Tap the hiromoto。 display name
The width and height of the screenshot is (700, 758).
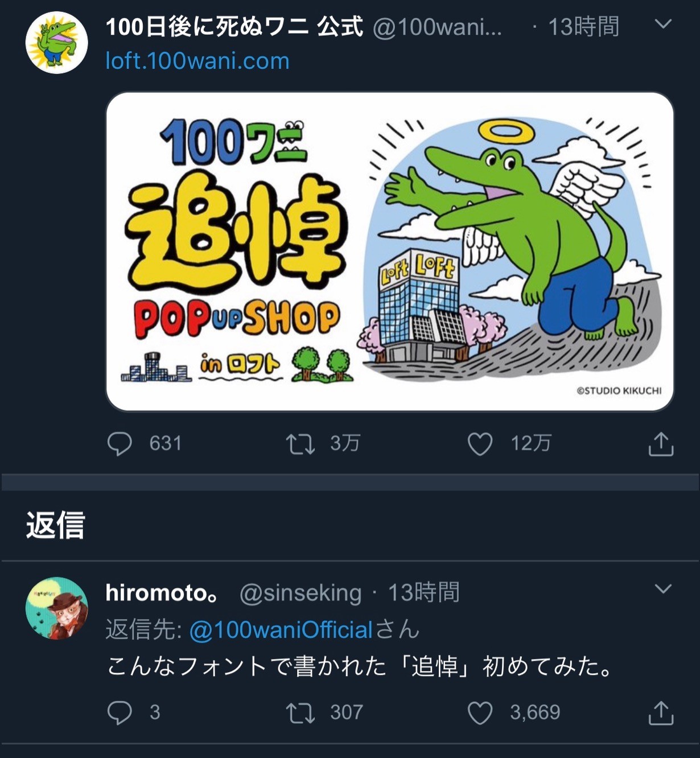point(162,592)
